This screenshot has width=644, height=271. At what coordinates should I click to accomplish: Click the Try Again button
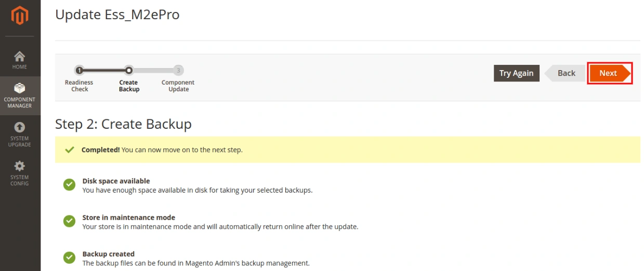[516, 73]
